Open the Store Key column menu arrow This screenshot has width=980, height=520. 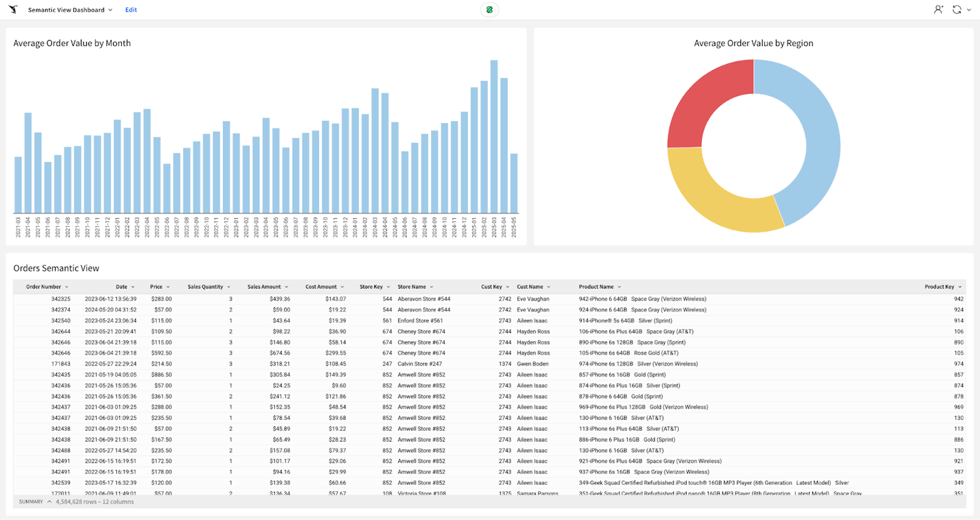point(388,287)
